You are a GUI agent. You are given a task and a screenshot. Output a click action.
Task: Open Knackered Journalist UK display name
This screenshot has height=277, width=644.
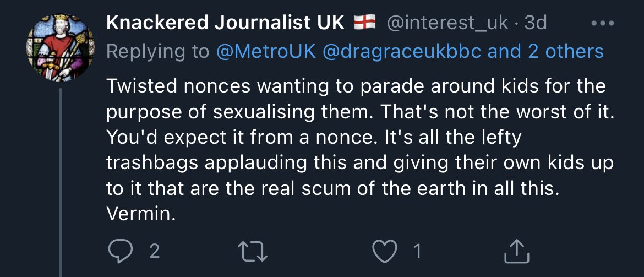point(225,23)
